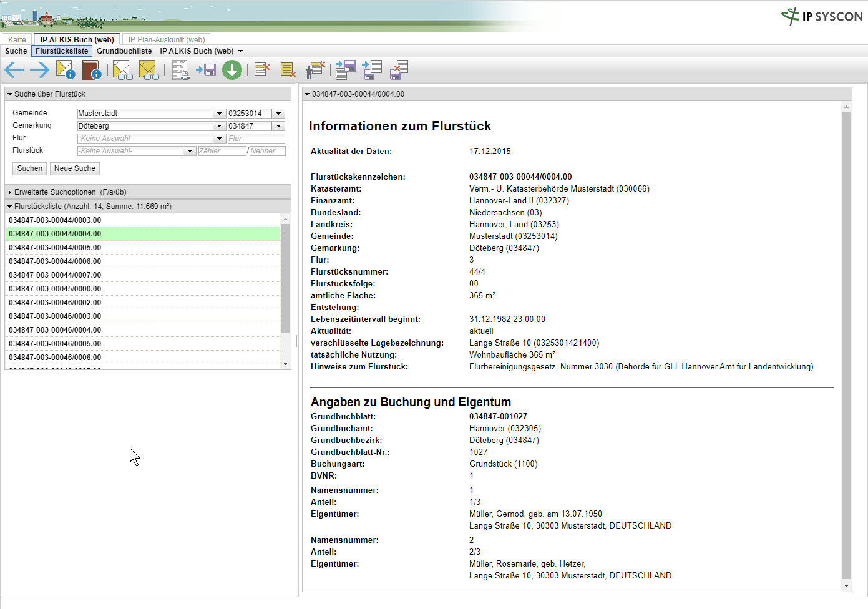
Task: Open parcel info icon with yellow map
Action: (x=66, y=70)
